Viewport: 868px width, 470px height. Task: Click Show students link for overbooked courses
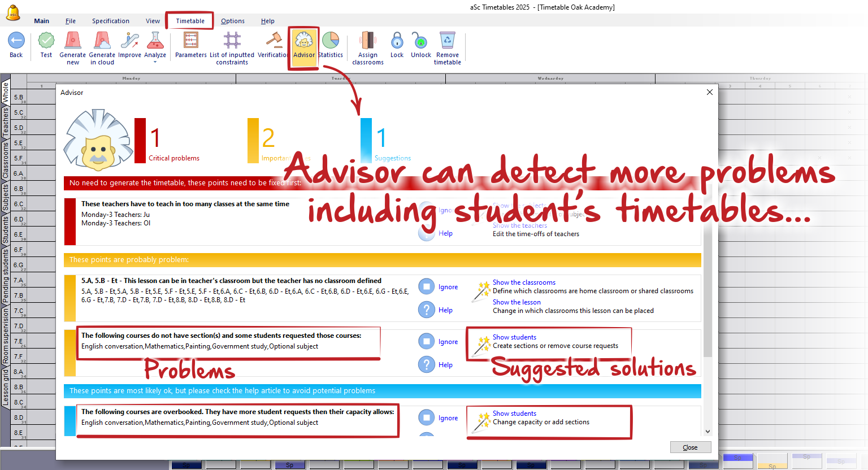(x=514, y=414)
